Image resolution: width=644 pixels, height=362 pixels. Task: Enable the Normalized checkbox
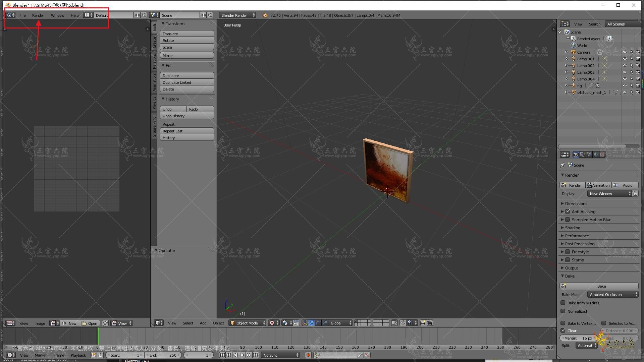tap(563, 311)
